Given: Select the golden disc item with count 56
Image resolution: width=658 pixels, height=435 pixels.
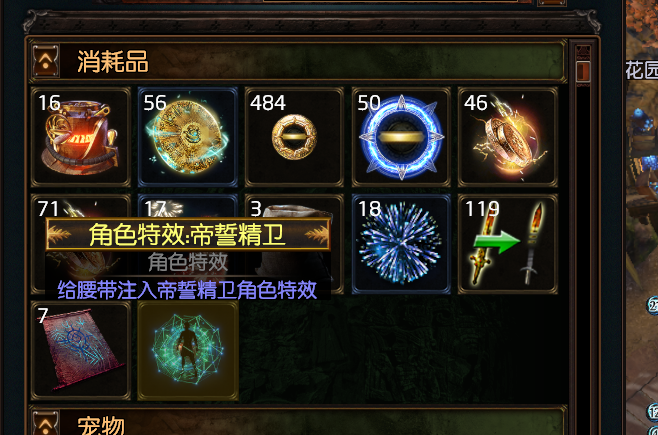Looking at the screenshot, I should click(x=188, y=137).
